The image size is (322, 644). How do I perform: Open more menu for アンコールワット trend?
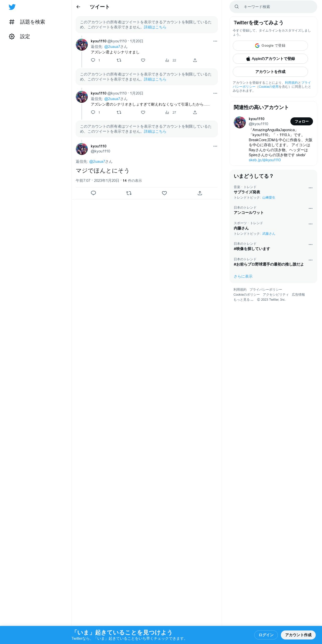310,208
